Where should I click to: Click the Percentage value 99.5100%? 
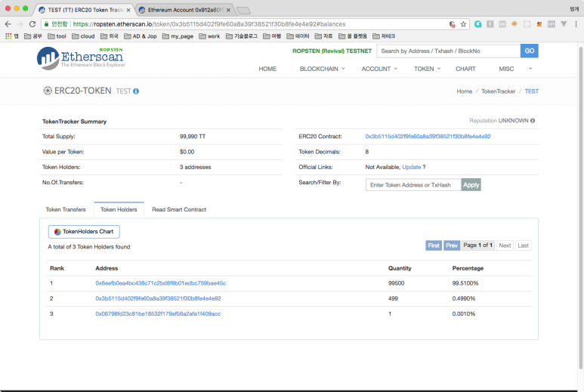click(465, 283)
